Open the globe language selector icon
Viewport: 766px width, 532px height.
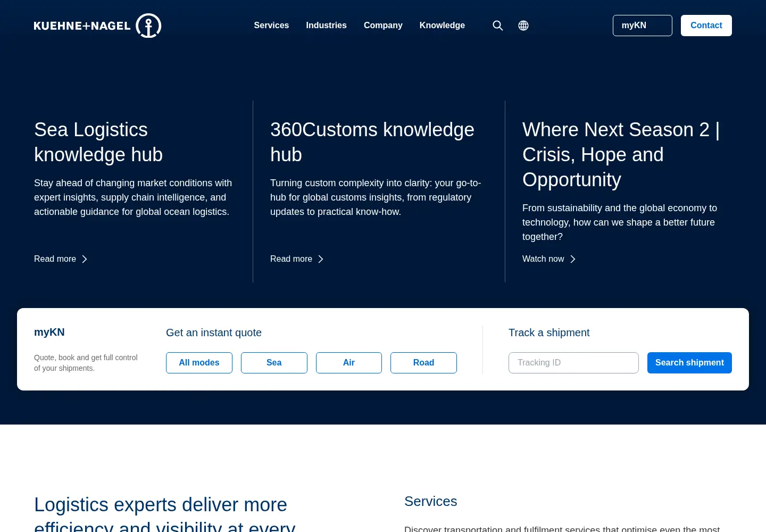click(x=523, y=26)
